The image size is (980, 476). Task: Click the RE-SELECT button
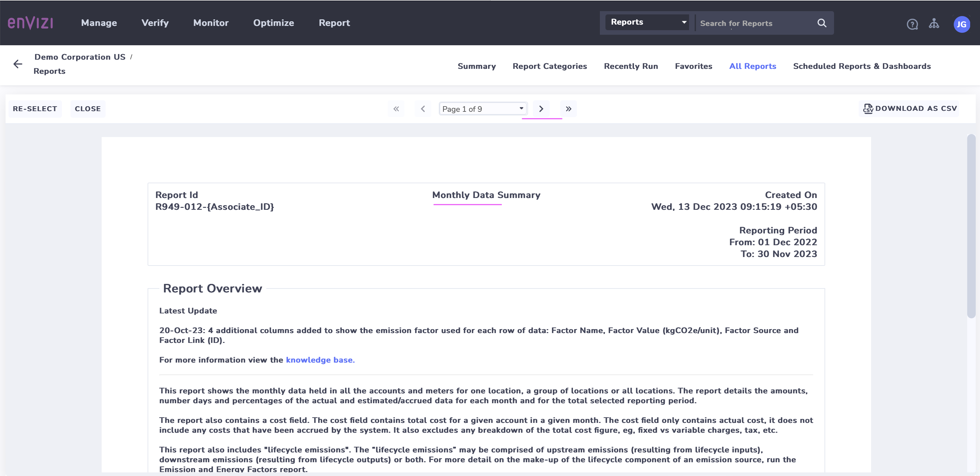[35, 109]
